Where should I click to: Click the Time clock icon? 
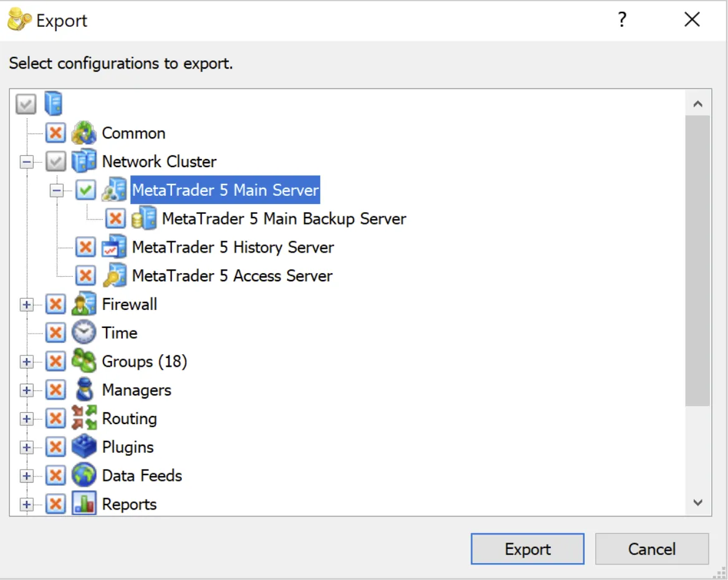(x=84, y=333)
